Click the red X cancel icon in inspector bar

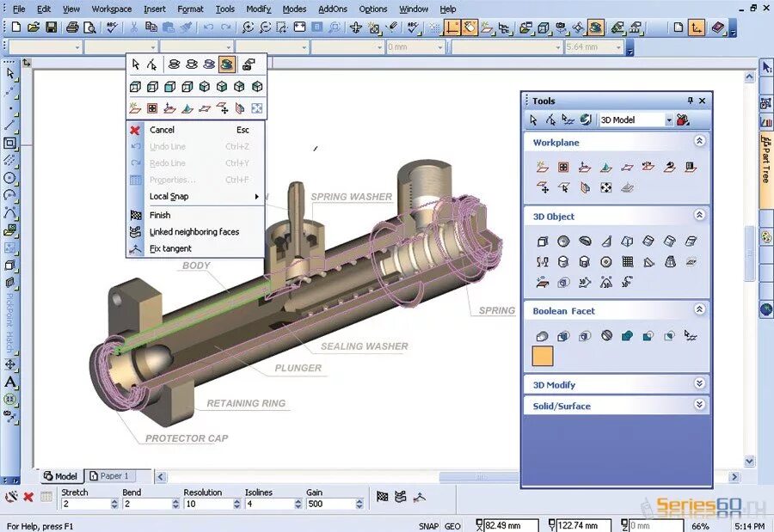(28, 497)
